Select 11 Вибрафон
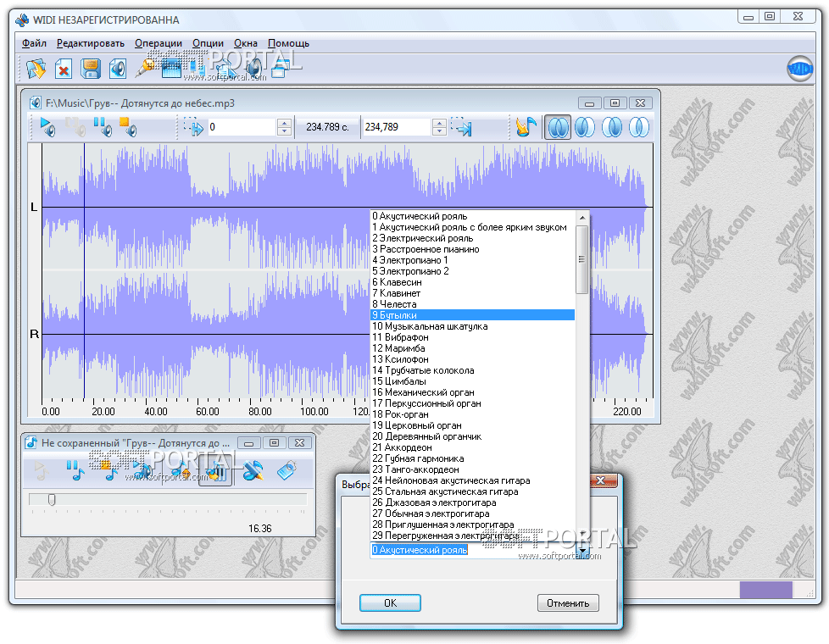This screenshot has width=829, height=644. click(473, 337)
